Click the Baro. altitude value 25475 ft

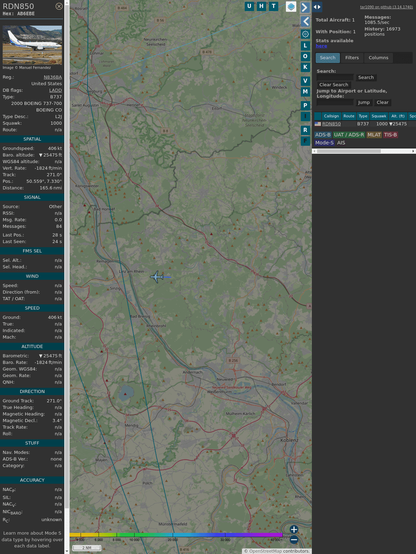50,155
